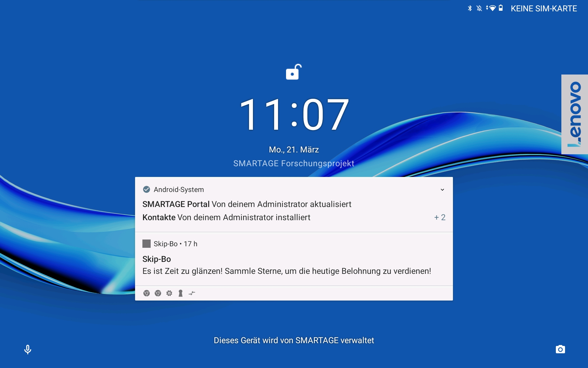Tap second Chrome icon in notification shelf
The height and width of the screenshot is (368, 588).
[158, 293]
